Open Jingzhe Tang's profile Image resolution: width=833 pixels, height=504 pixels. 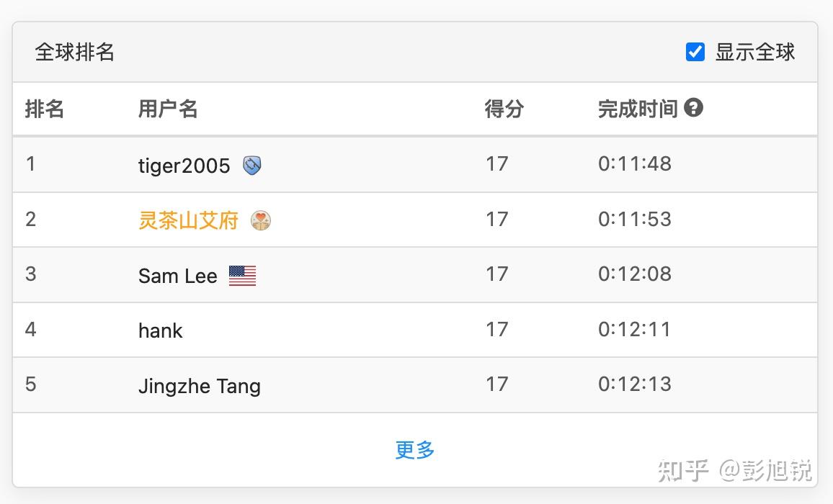point(199,386)
